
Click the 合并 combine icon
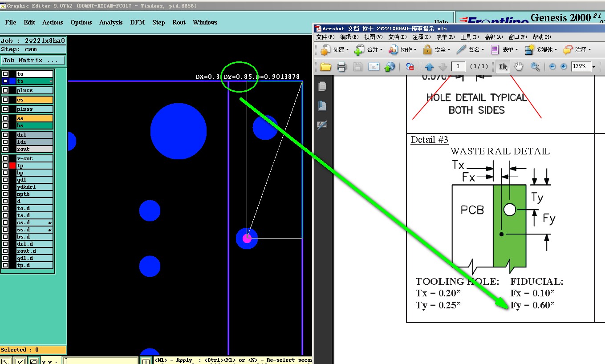359,49
